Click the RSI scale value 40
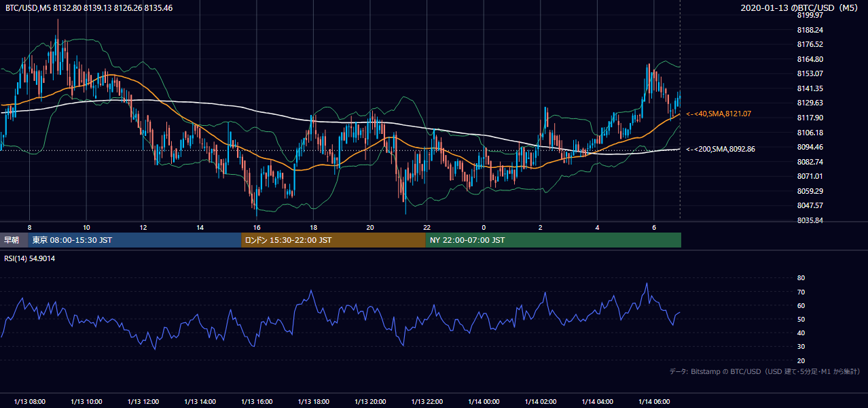 801,333
